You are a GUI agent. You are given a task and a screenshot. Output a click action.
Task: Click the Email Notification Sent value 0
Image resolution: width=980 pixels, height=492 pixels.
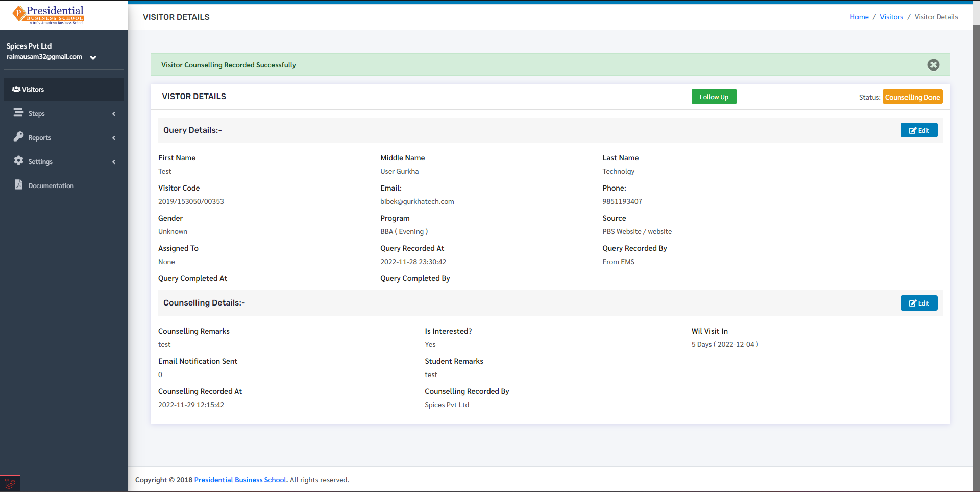(x=160, y=374)
